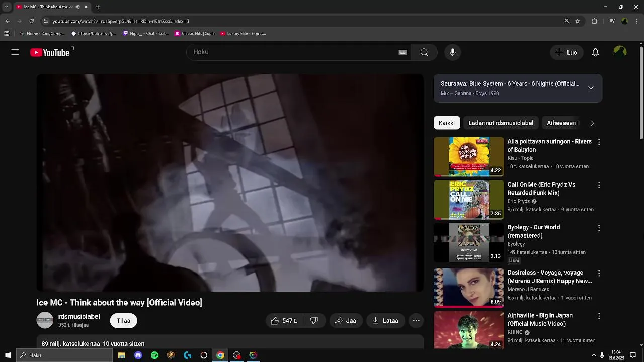Select the Aiheeseen filter chip

click(561, 123)
